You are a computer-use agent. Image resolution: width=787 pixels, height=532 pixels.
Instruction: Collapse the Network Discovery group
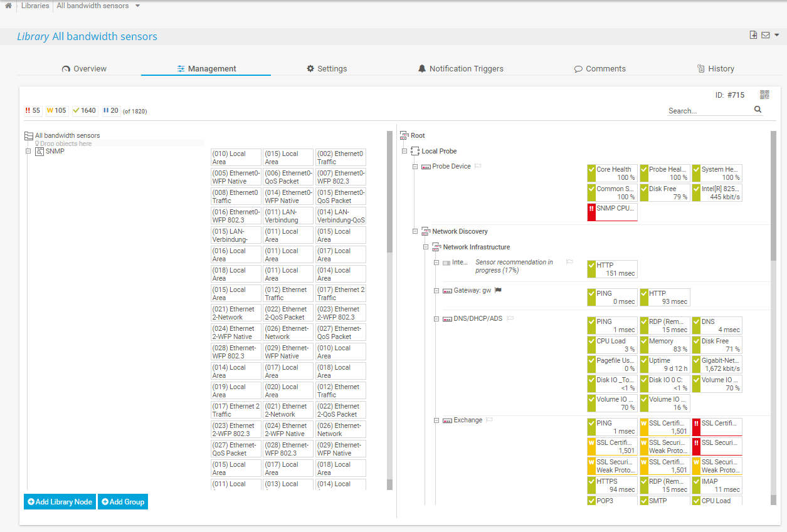pyautogui.click(x=415, y=231)
